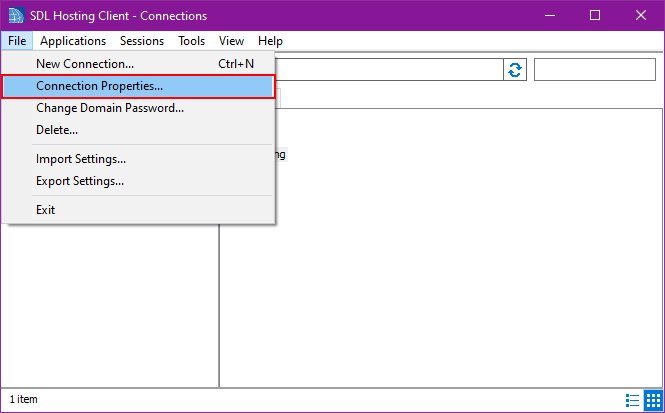
Task: Click the SDL Hosting Client title bar icon
Action: coord(14,16)
